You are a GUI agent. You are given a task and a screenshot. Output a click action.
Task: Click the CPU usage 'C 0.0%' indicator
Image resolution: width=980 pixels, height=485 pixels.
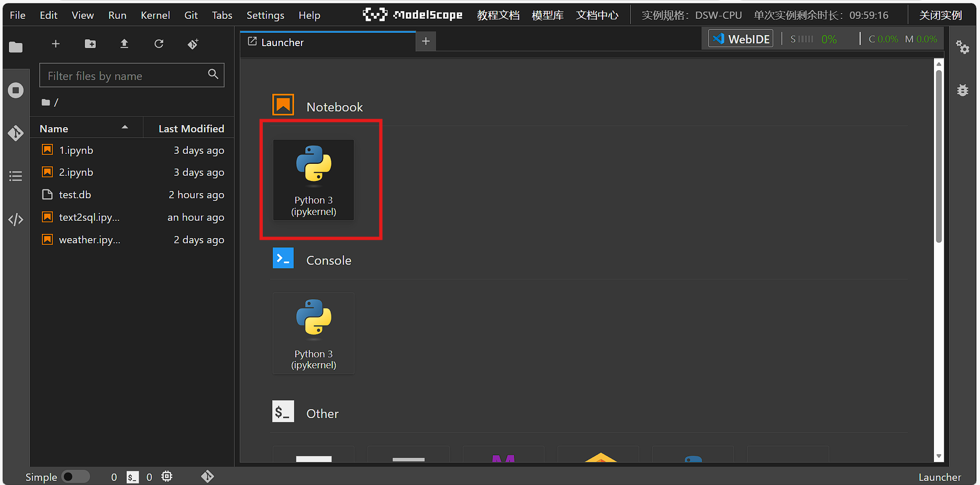(x=883, y=39)
